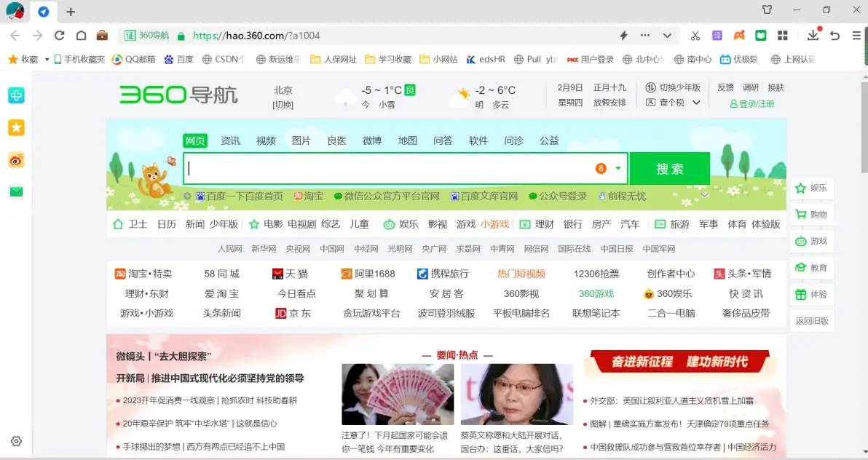This screenshot has height=460, width=868.
Task: Click the 登录/注册 login link
Action: (751, 103)
